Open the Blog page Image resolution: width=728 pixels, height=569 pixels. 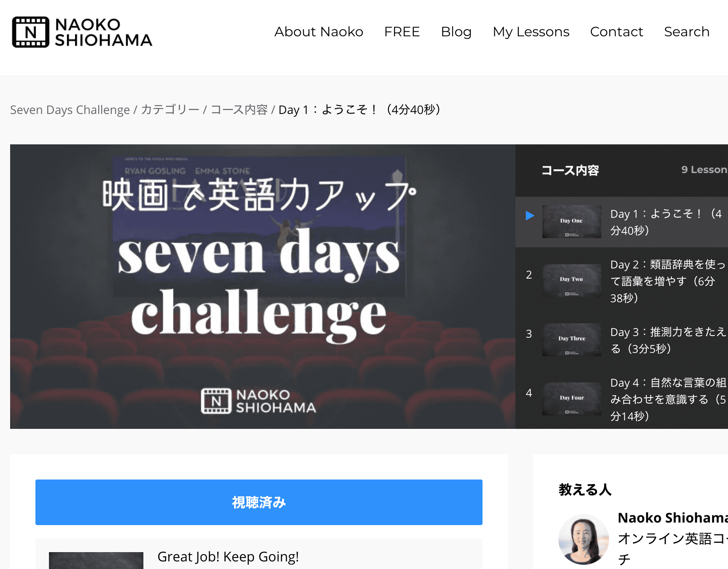456,32
